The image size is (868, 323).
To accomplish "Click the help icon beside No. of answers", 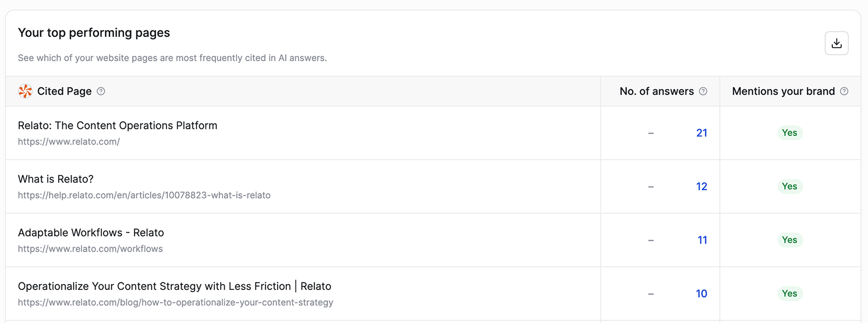I will (704, 92).
